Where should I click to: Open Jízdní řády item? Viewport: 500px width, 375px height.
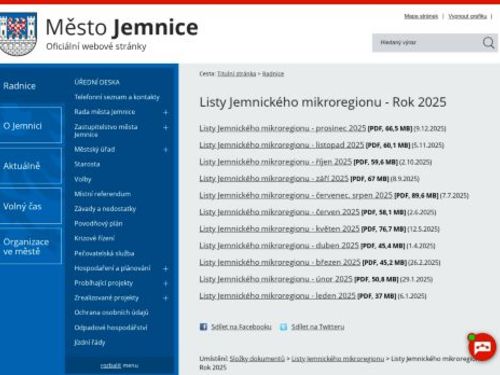(90, 342)
